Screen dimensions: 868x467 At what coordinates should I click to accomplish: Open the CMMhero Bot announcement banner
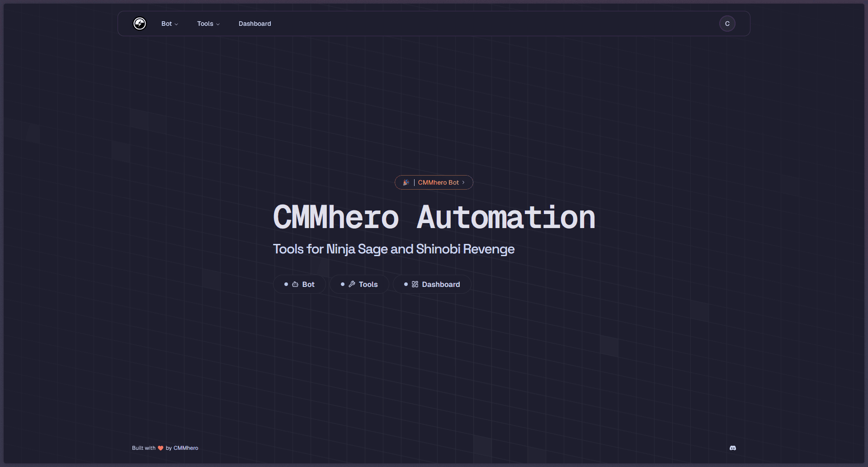[434, 182]
